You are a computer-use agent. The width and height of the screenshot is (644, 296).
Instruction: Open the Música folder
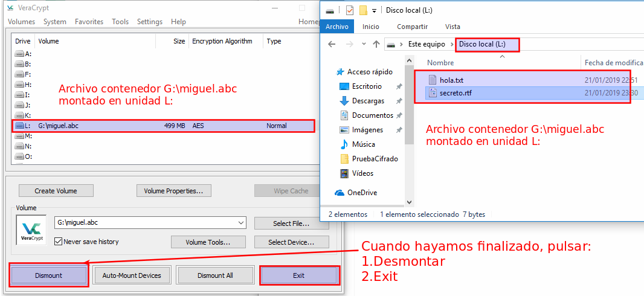(363, 144)
